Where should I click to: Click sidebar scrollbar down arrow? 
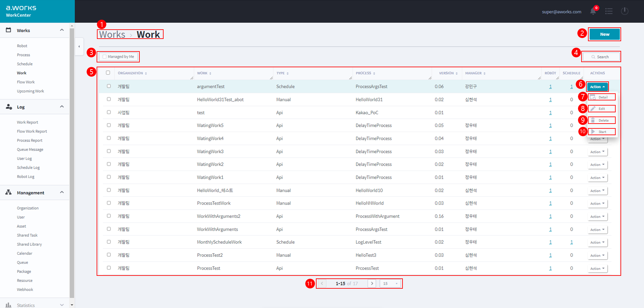coord(72,305)
